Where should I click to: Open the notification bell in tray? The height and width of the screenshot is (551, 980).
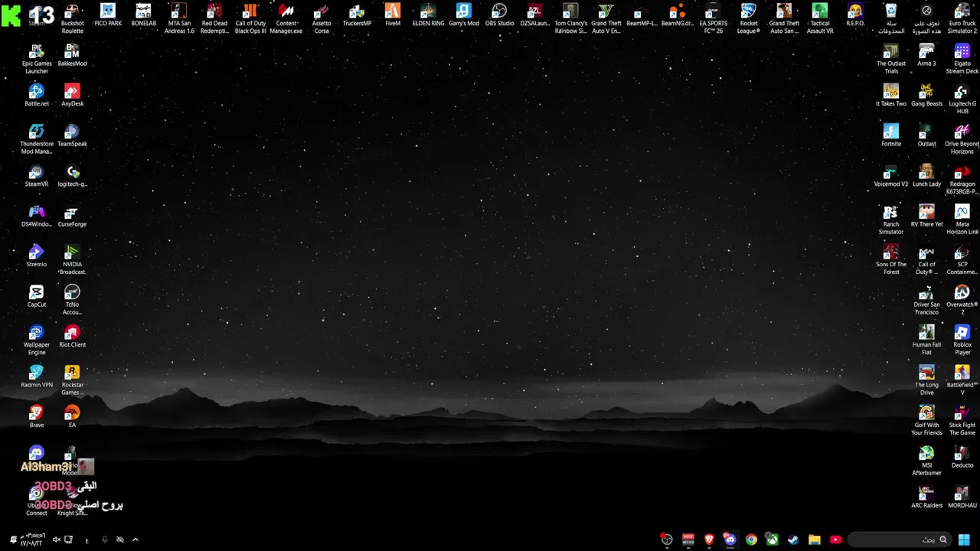point(12,540)
